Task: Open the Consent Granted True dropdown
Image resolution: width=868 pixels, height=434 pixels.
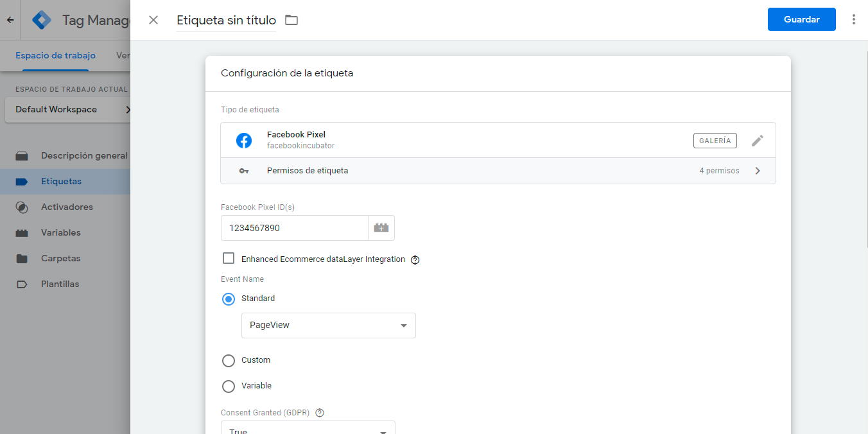Action: pyautogui.click(x=308, y=428)
